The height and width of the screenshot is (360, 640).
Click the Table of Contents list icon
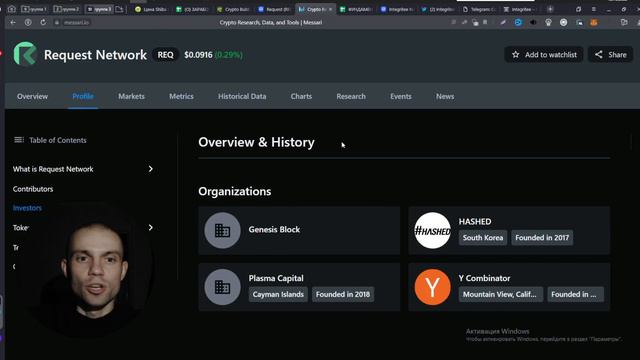point(19,140)
